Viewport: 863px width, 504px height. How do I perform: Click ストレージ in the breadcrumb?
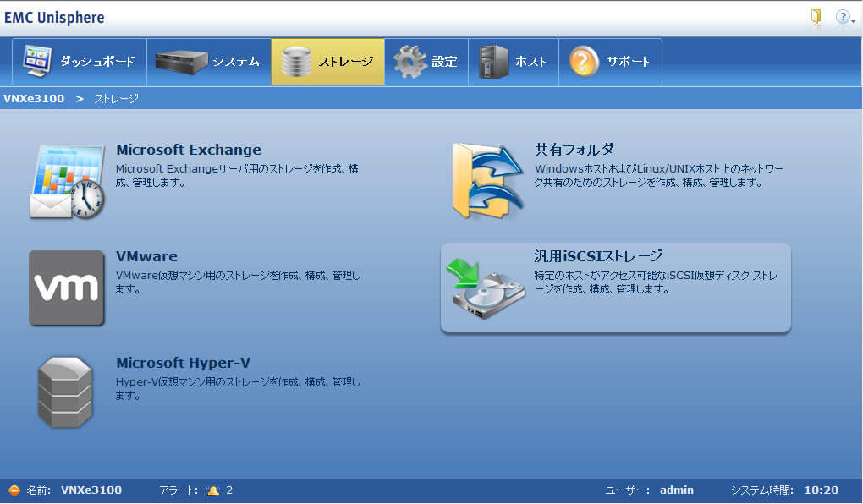[x=116, y=99]
